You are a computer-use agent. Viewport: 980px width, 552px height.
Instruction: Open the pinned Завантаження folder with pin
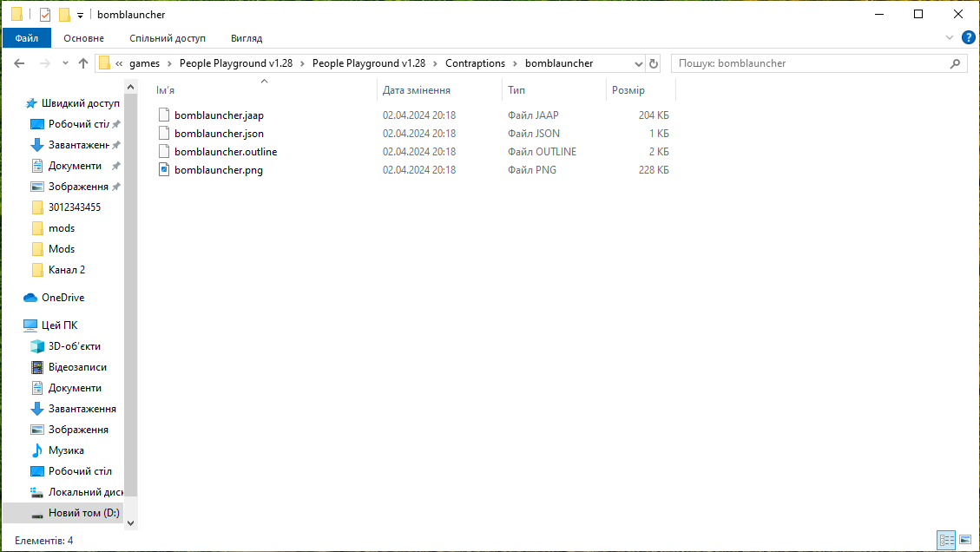pyautogui.click(x=79, y=144)
